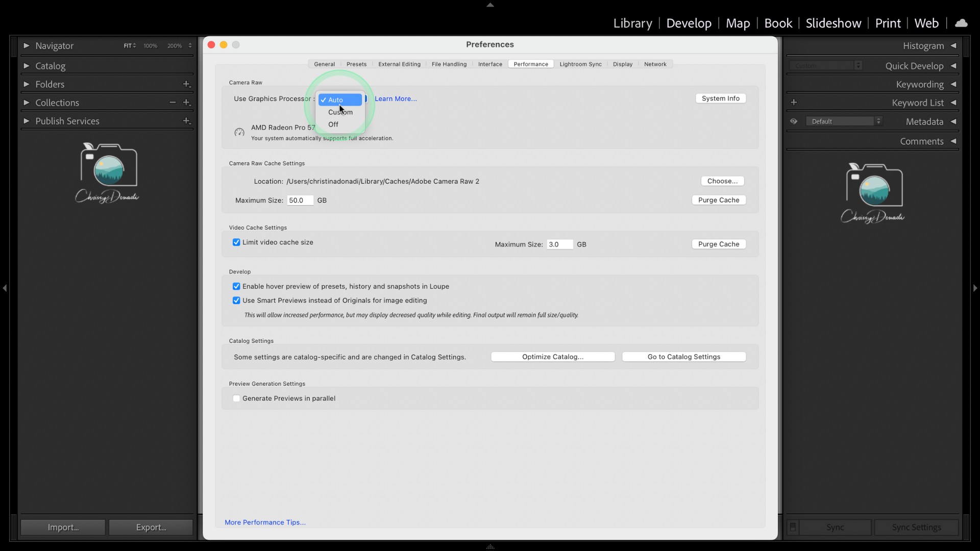The width and height of the screenshot is (980, 551).
Task: Click the Publish Services plus icon
Action: point(187,121)
